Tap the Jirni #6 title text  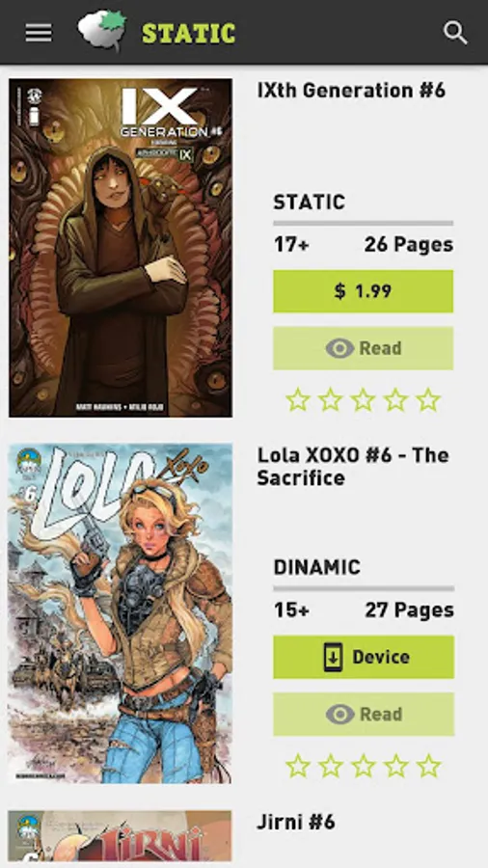[x=296, y=822]
